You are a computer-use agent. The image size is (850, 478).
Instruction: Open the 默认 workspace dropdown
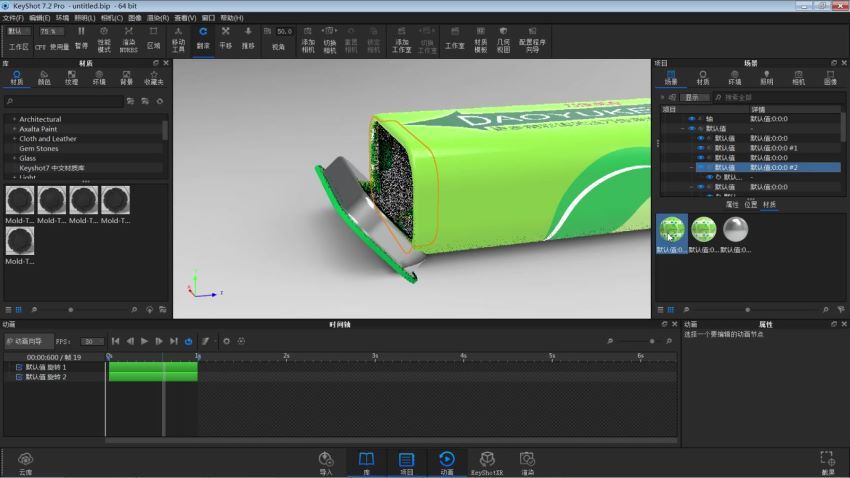[19, 31]
